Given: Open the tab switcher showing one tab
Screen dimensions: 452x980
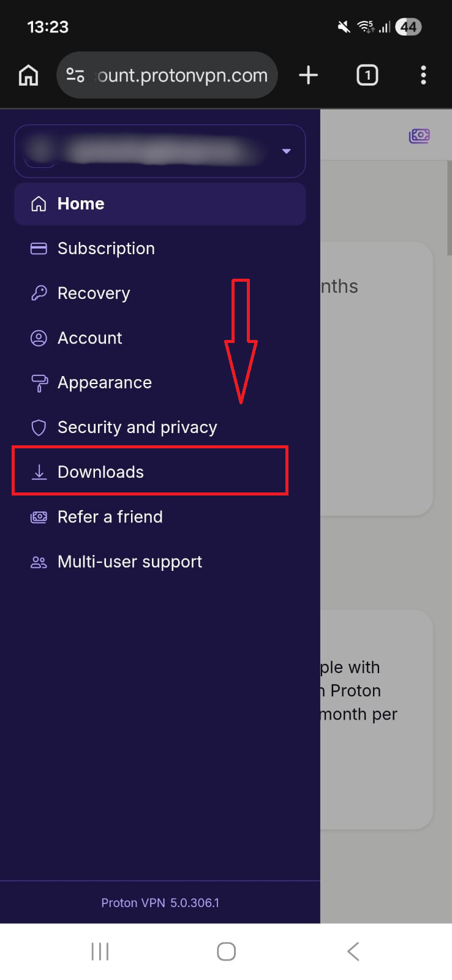Looking at the screenshot, I should click(x=367, y=75).
